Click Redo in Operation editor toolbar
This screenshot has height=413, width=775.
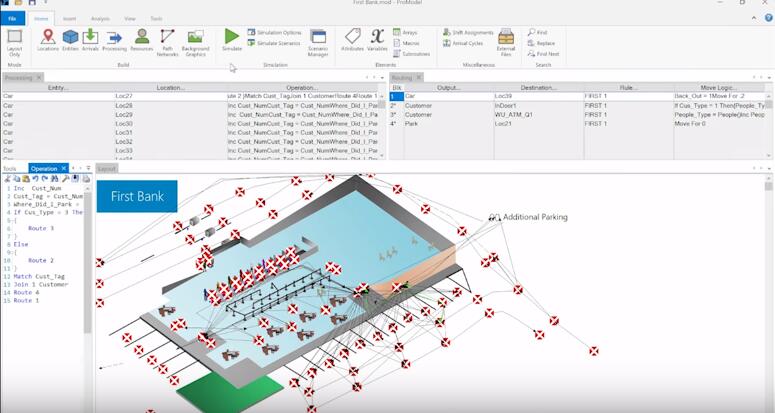click(x=45, y=179)
